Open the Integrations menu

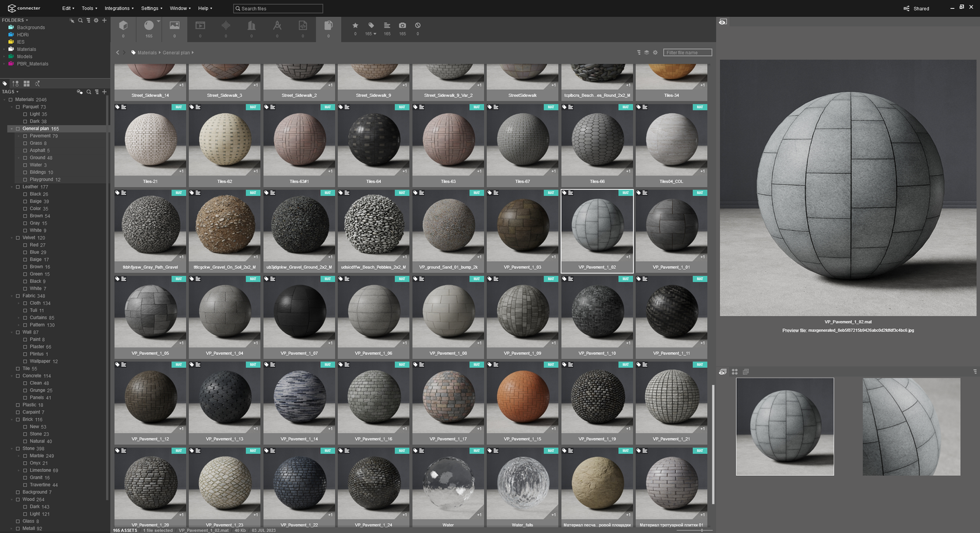(x=118, y=8)
